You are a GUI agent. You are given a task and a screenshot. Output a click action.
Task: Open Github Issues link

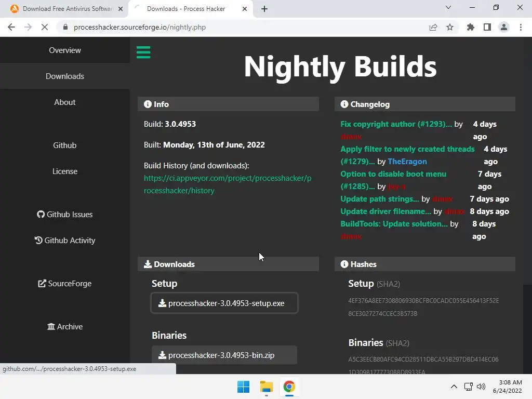pyautogui.click(x=65, y=215)
